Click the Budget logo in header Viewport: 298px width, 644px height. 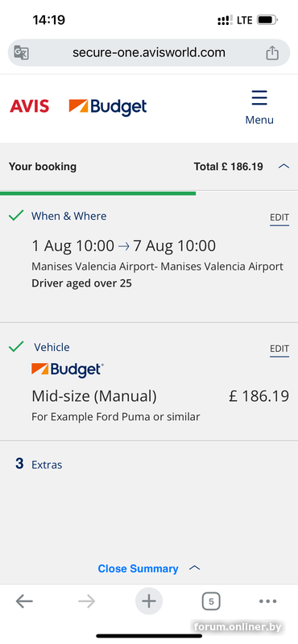point(108,107)
